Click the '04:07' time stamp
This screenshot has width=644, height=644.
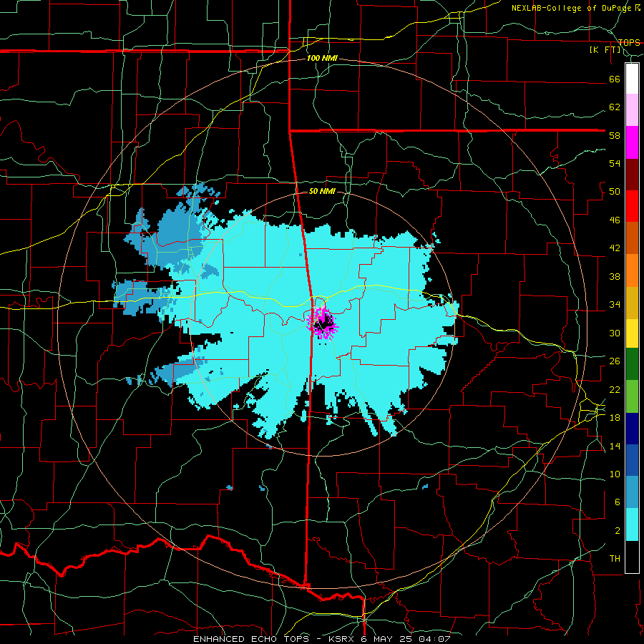click(434, 639)
